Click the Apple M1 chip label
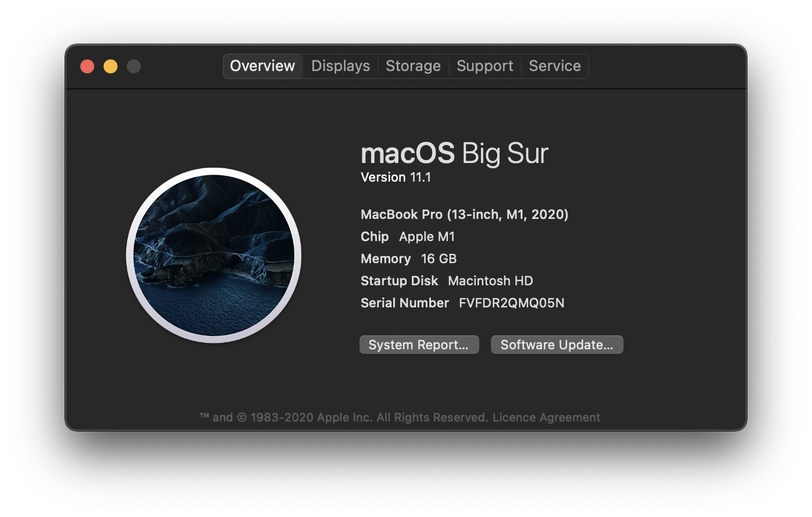This screenshot has height=517, width=812. click(x=427, y=236)
